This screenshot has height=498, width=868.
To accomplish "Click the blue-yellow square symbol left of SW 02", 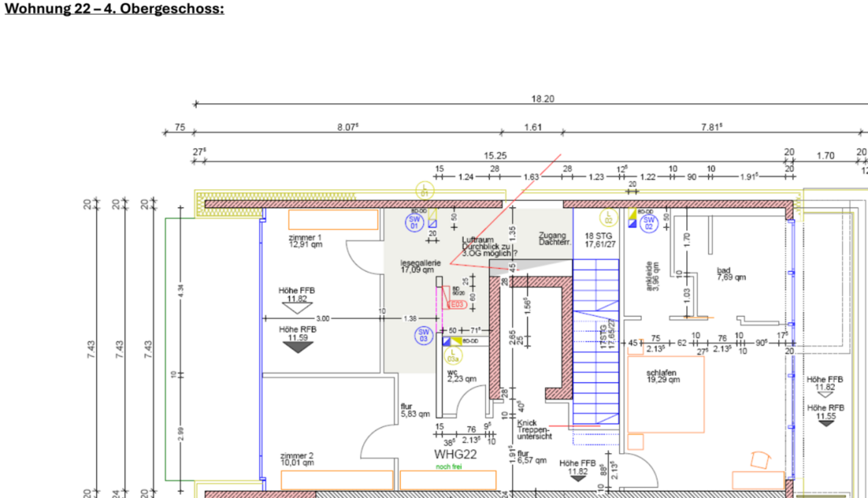I will click(632, 218).
